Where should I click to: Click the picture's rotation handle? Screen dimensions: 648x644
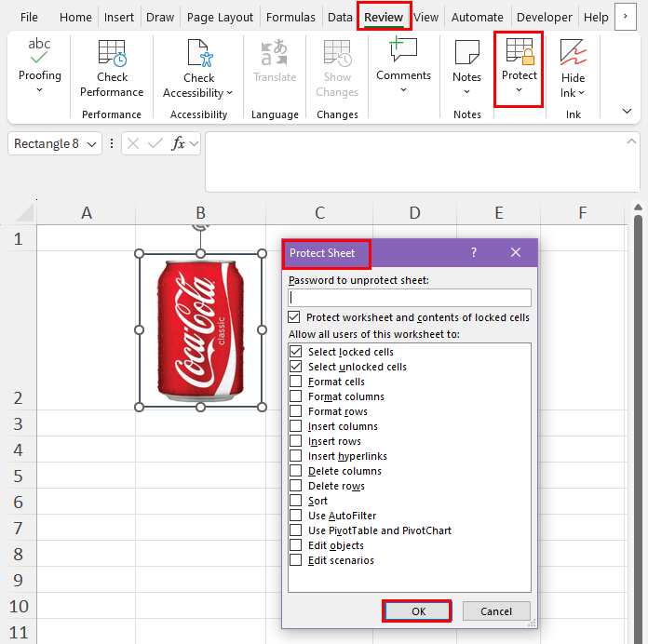pyautogui.click(x=201, y=227)
